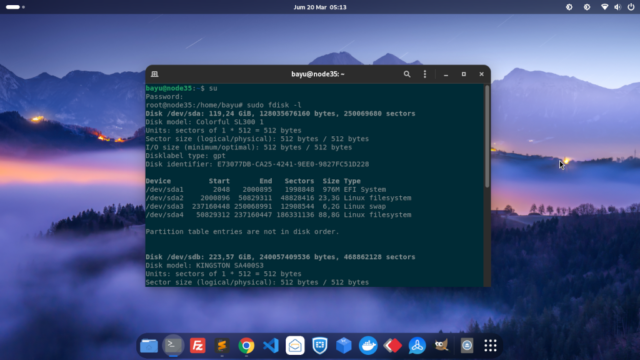Launch FileZilla from the dock
The width and height of the screenshot is (640, 360).
pos(198,346)
